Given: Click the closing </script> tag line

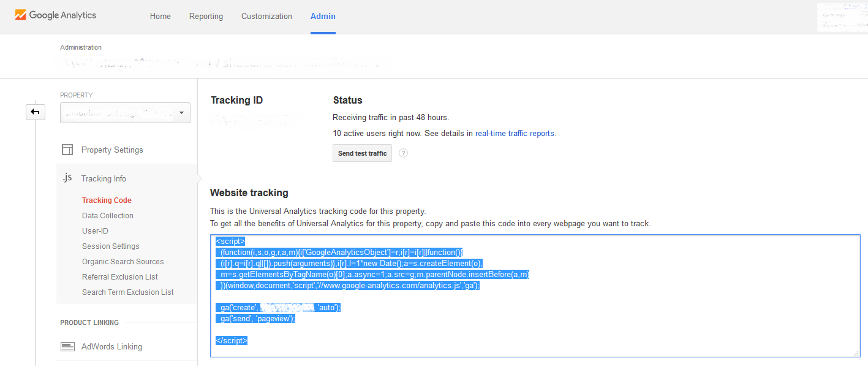Looking at the screenshot, I should (x=232, y=340).
